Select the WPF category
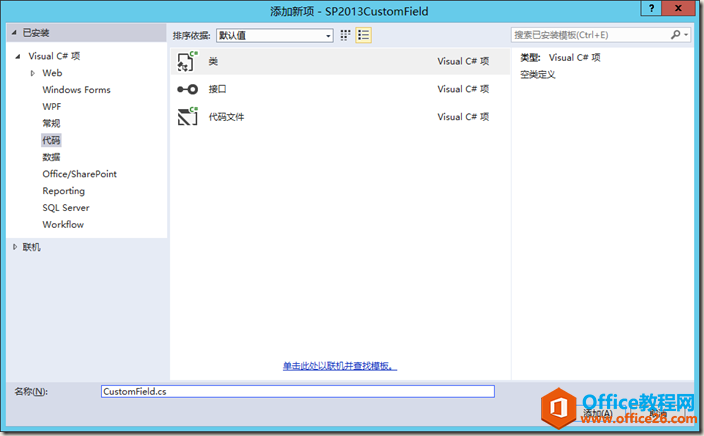The image size is (704, 436). pyautogui.click(x=52, y=107)
